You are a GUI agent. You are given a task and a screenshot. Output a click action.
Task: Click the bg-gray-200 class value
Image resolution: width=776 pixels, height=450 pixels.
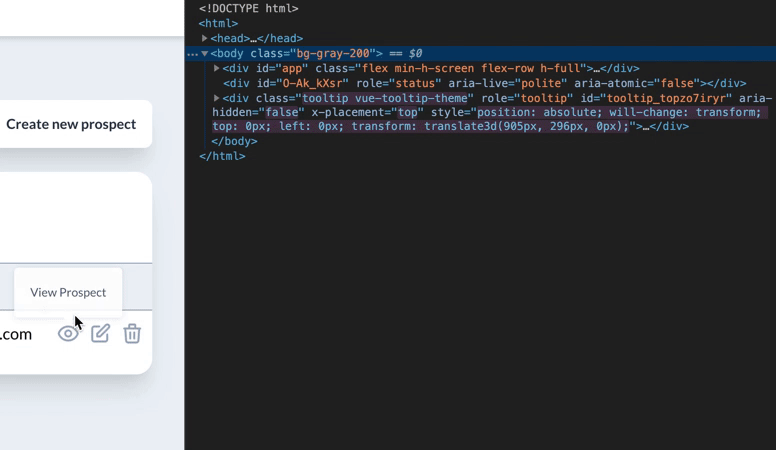tap(333, 53)
